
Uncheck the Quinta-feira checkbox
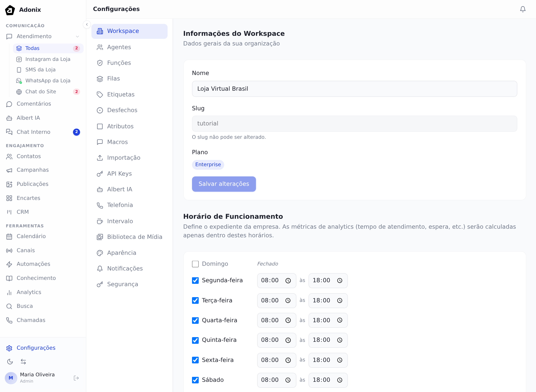[x=195, y=340]
